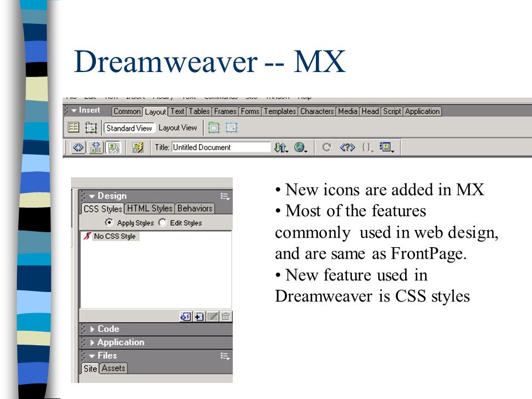Select the Apply Styles radio button
The height and width of the screenshot is (399, 532).
click(109, 223)
